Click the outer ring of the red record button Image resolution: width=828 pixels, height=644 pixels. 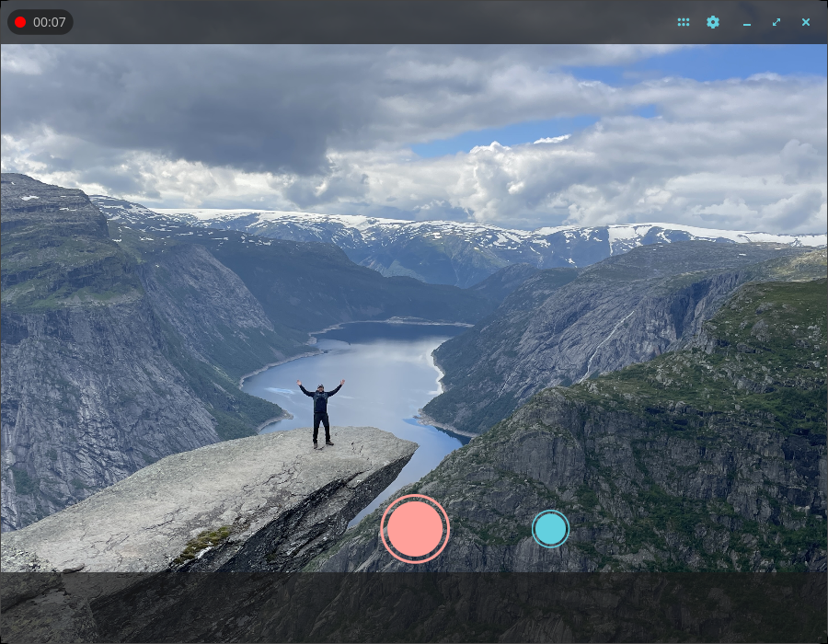pyautogui.click(x=415, y=496)
